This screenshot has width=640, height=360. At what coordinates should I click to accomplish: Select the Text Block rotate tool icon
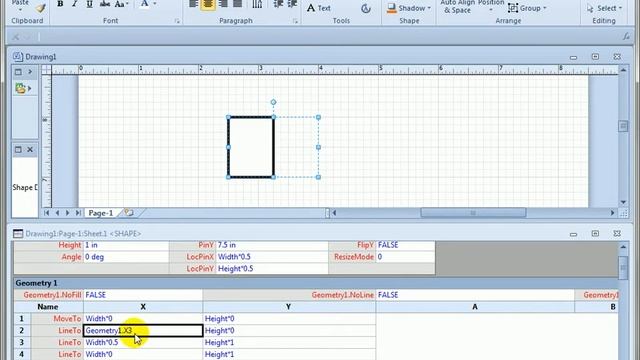[366, 8]
